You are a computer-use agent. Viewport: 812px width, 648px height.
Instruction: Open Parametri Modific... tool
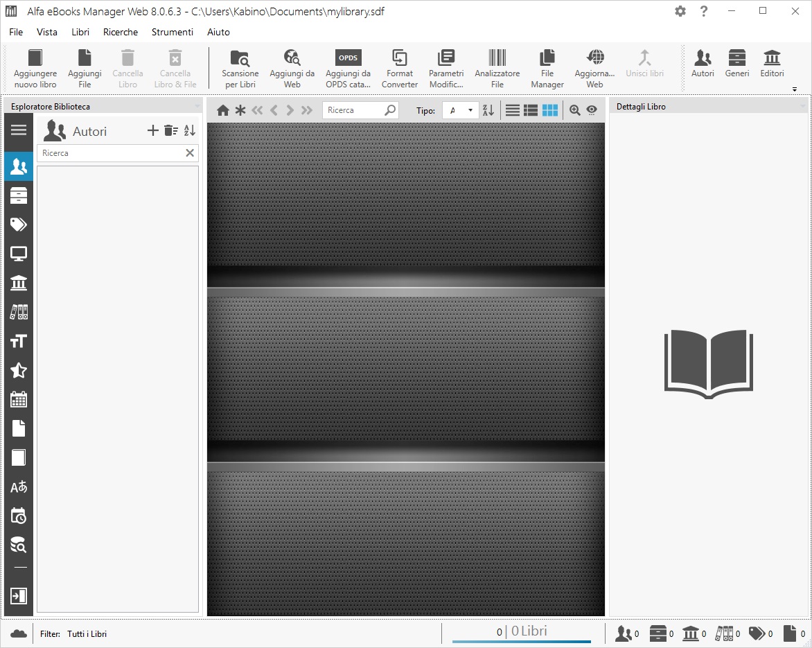click(446, 69)
